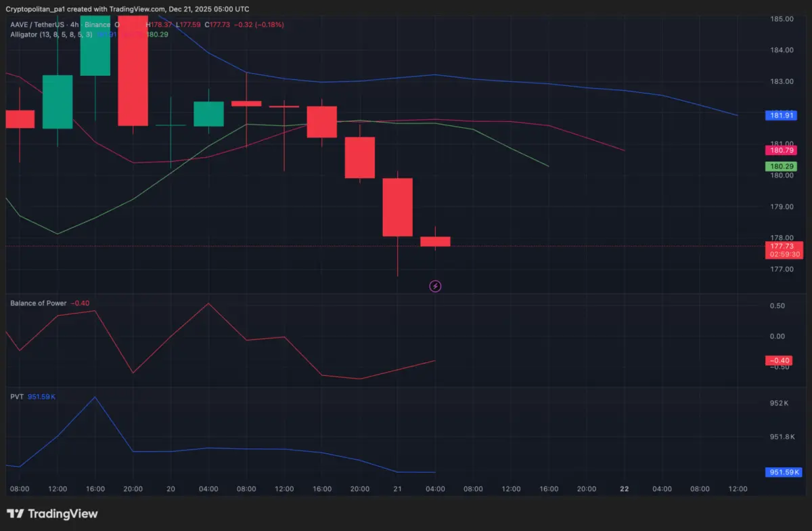Click the 177.73 countdown price label

783,250
